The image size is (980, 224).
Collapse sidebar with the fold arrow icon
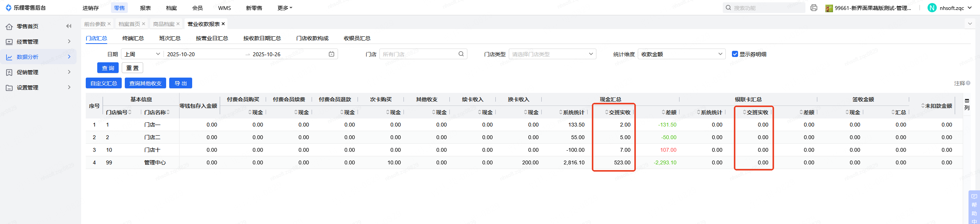click(69, 26)
